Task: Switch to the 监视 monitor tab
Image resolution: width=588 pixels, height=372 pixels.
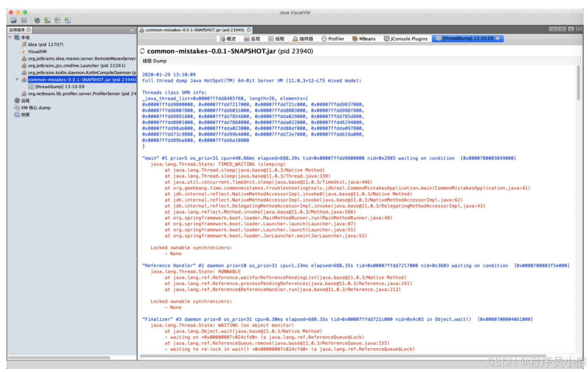Action: 252,39
